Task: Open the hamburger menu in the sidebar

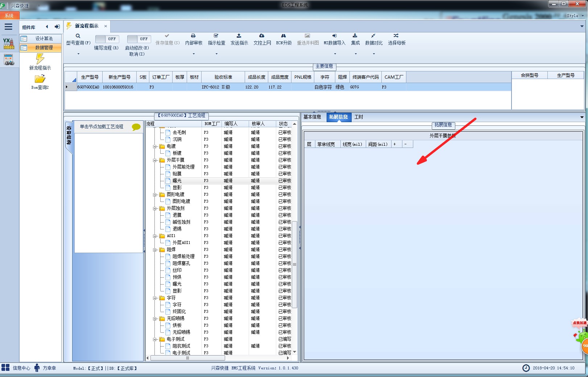Action: point(8,27)
